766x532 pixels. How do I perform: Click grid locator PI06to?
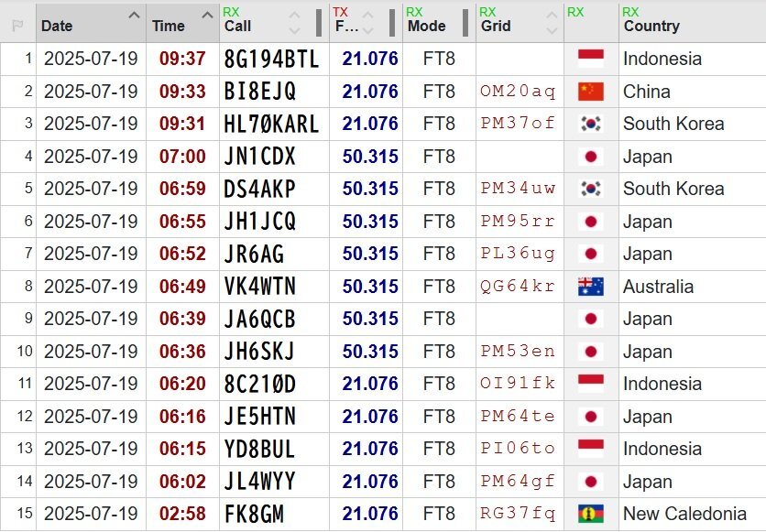pyautogui.click(x=518, y=448)
